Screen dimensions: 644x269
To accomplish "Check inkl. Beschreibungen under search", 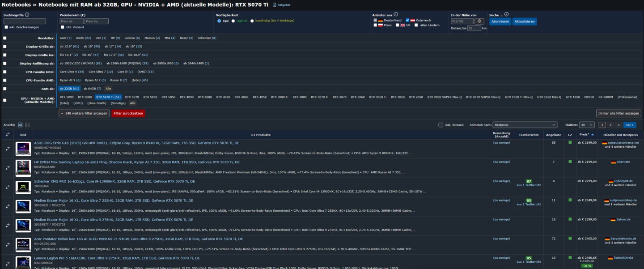I will tap(6, 27).
